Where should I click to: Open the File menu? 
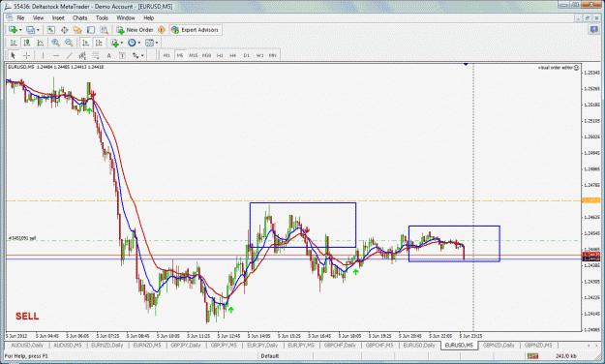point(20,17)
